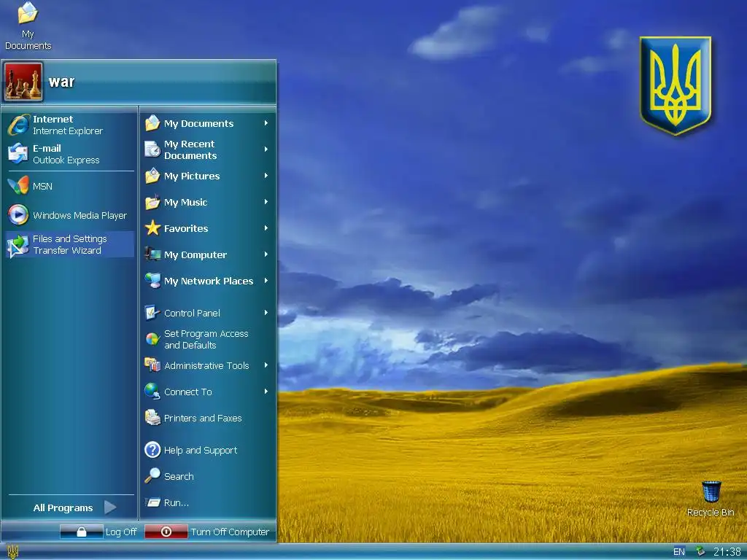Click the Internet Explorer text label
747x560 pixels.
click(68, 131)
